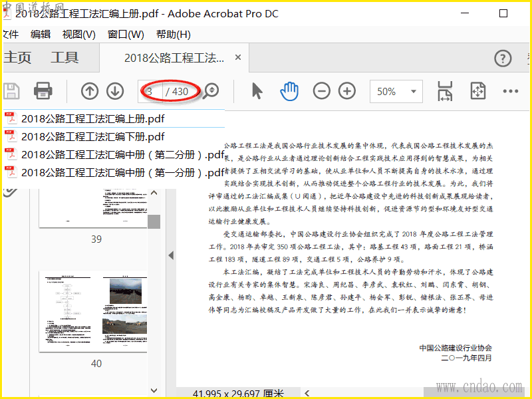Click the fit width scrolling icon
Screen dimensions: 532x399
(x=445, y=91)
